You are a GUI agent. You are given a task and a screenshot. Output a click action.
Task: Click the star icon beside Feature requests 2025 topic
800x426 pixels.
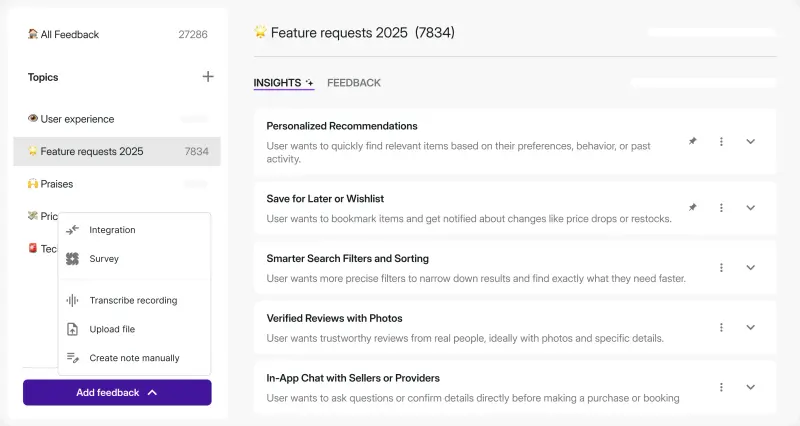[x=33, y=151]
